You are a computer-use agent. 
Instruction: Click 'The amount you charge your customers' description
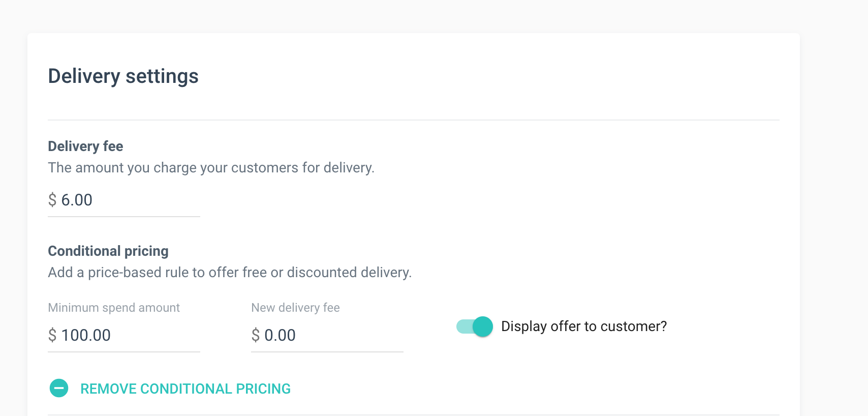211,168
